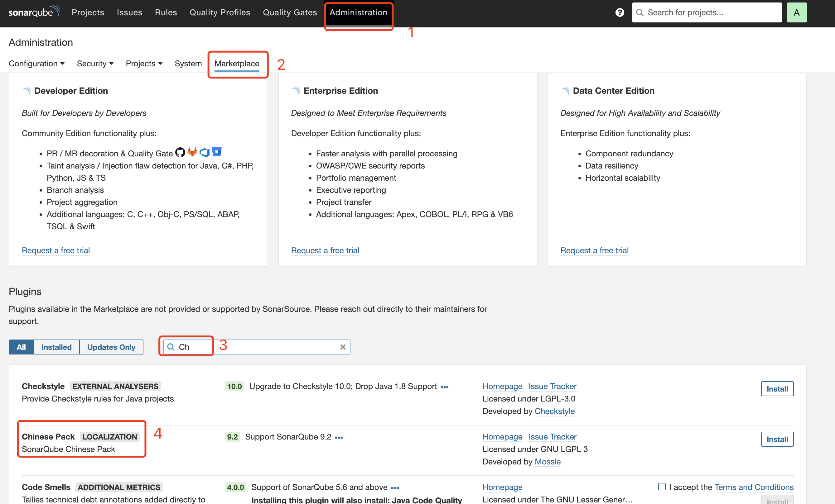The width and height of the screenshot is (835, 504).
Task: Expand Chinese Pack release notes ellipsis
Action: coord(339,437)
